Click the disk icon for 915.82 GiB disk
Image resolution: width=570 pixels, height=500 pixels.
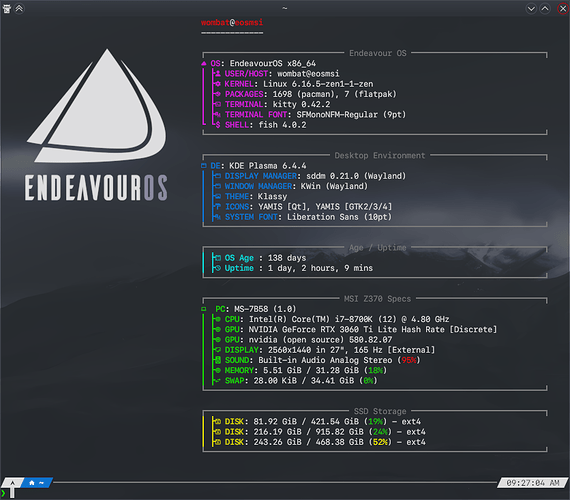(x=218, y=432)
